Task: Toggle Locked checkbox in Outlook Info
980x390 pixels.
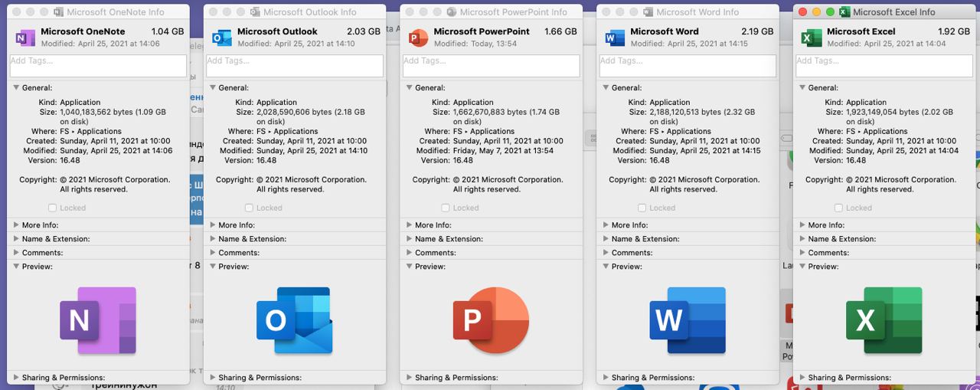Action: (249, 208)
